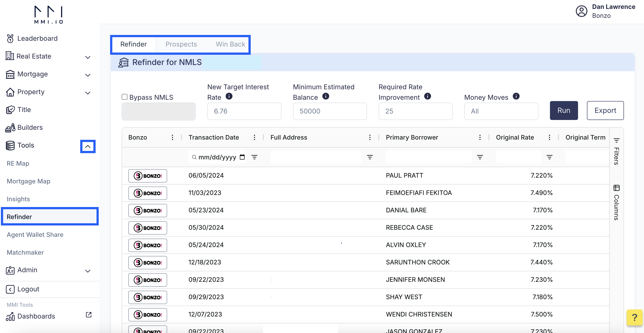Open the Title section icon
The width and height of the screenshot is (644, 333).
click(x=10, y=110)
